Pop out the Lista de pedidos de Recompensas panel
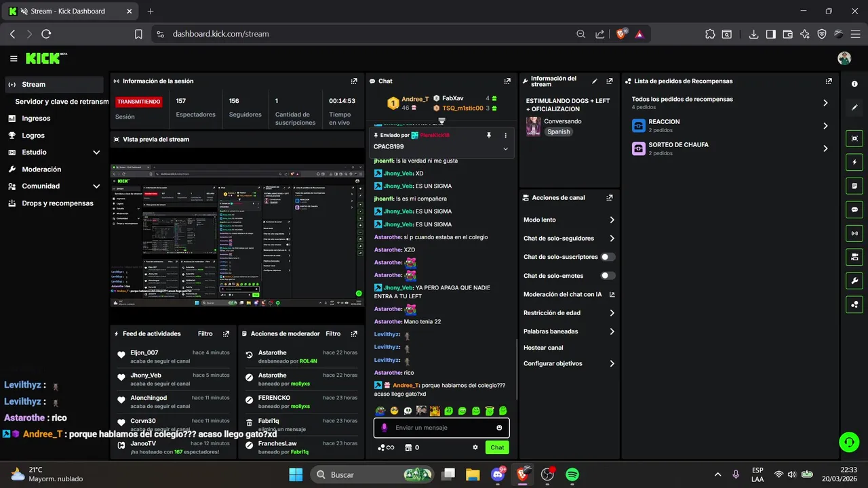Screen dimensions: 868x488 [x=829, y=81]
